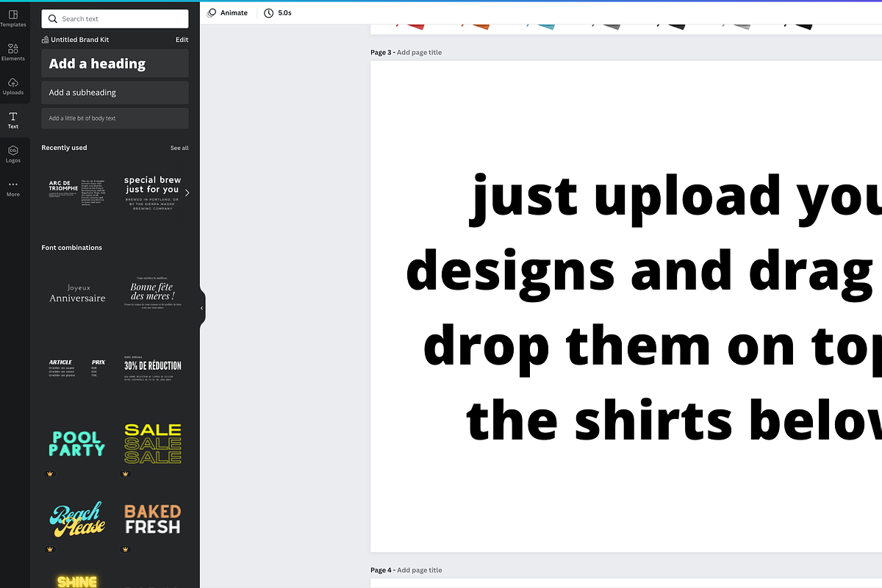Click the crown icon under Pool Party
Viewport: 882px width, 588px height.
pos(50,474)
